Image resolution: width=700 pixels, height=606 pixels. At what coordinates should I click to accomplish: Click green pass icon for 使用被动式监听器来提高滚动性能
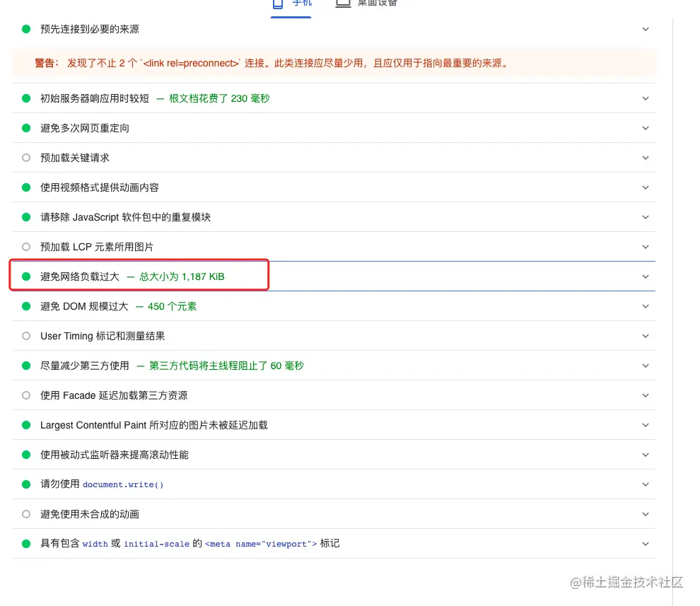click(x=26, y=455)
